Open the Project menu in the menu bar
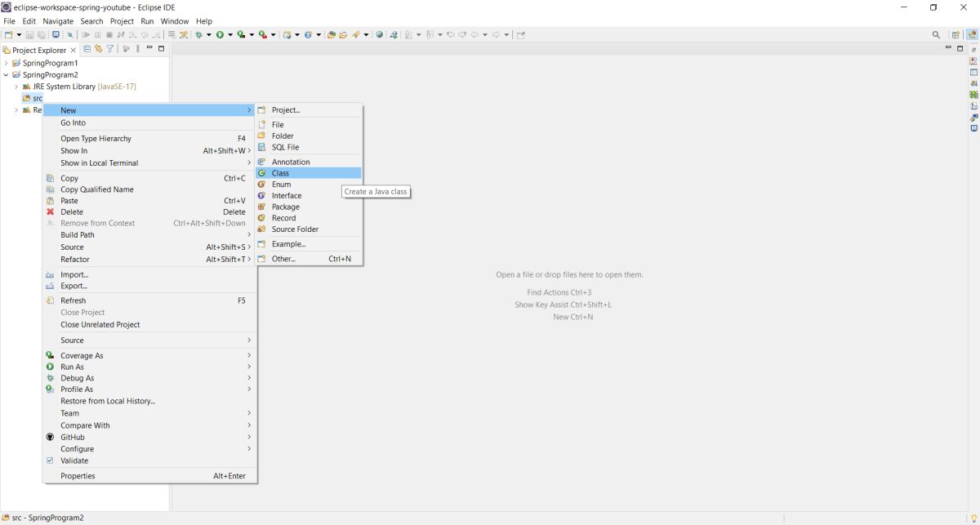The image size is (980, 525). (122, 21)
